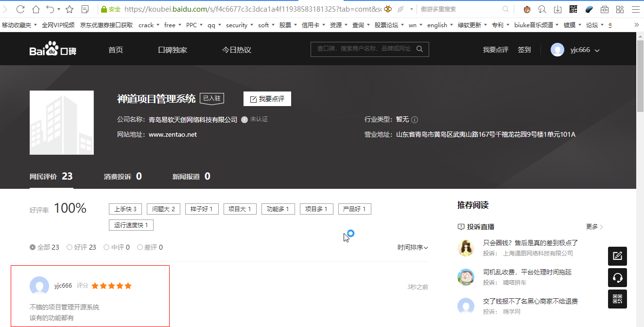Open the monkey face extension
Viewport: 644px width, 327px height.
pos(527,9)
